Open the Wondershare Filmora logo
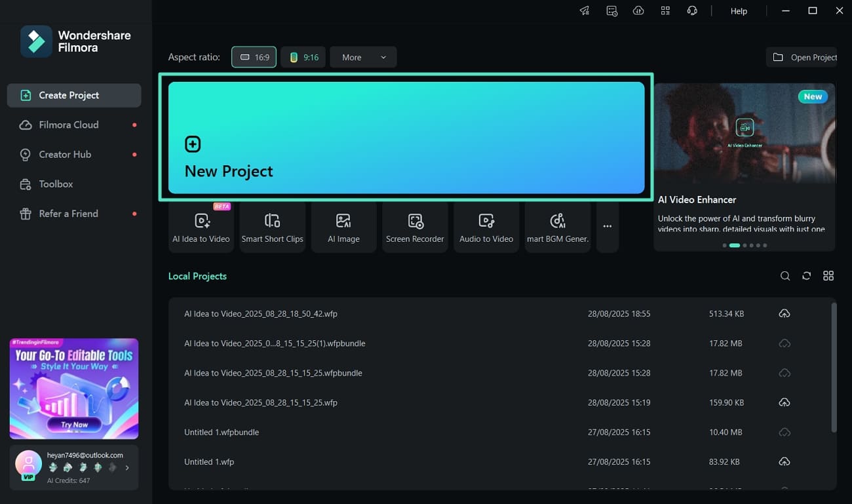Viewport: 852px width, 504px height. pos(75,41)
